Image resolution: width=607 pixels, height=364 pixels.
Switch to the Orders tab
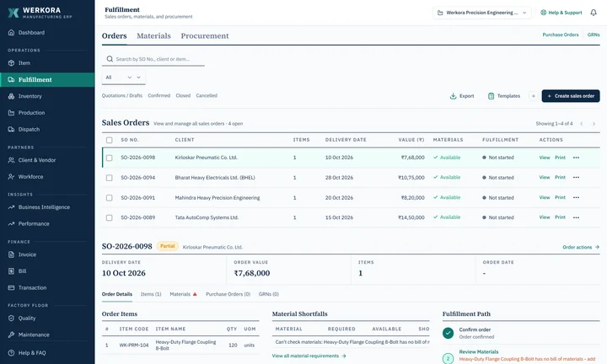point(114,35)
